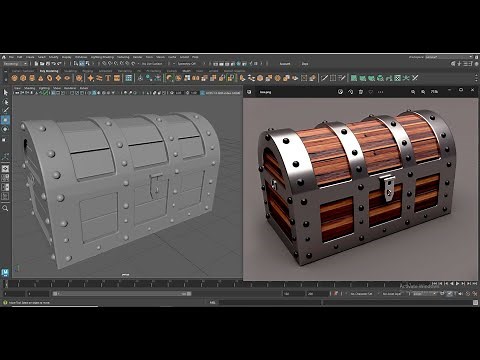Open the viewport Renderer panel menu
Viewport: 480px width, 360px height.
(70, 88)
